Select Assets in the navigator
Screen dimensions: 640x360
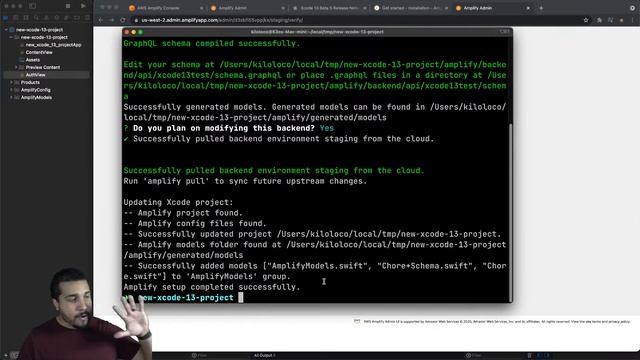(33, 60)
